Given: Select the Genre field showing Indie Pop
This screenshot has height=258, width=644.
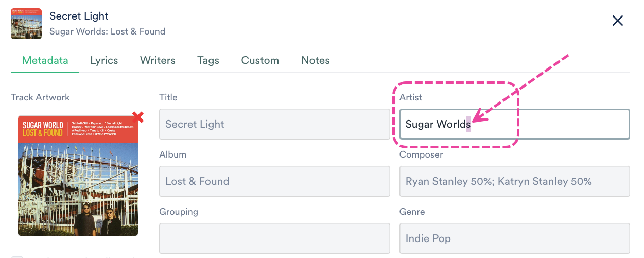Looking at the screenshot, I should tap(514, 238).
